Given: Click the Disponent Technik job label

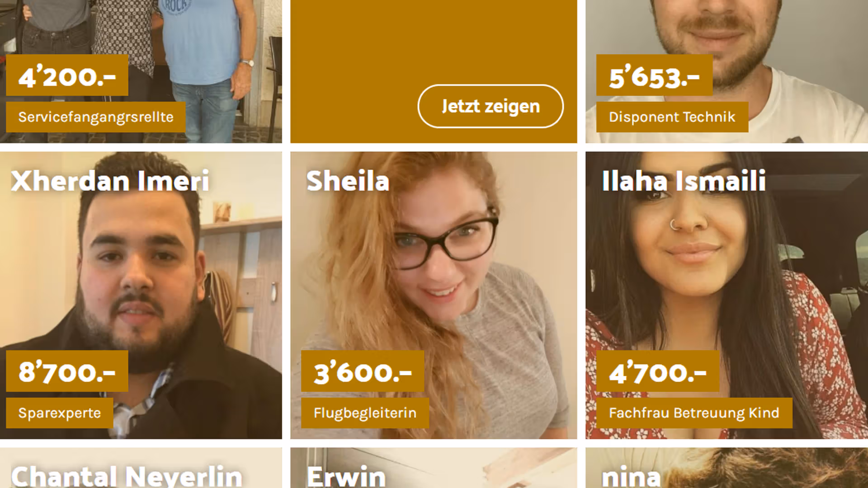Looking at the screenshot, I should point(672,117).
